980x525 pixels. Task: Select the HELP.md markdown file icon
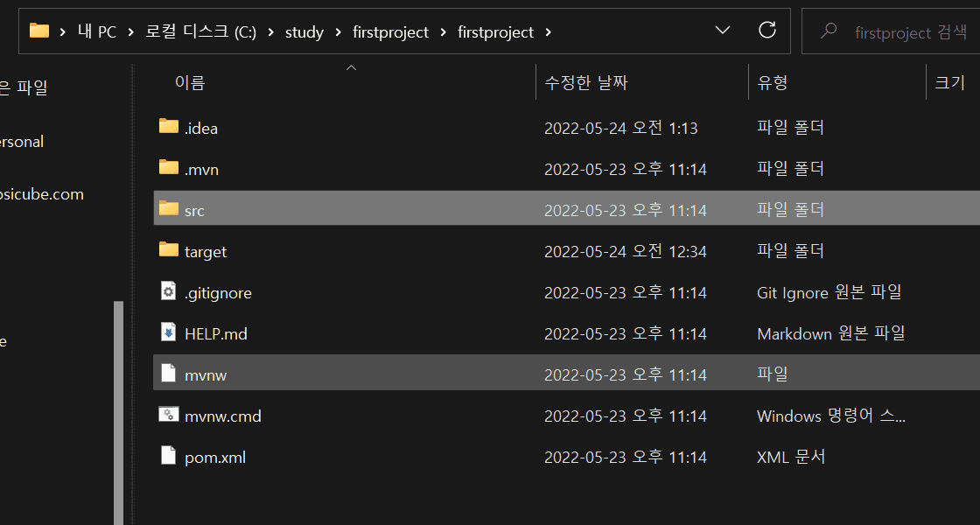(x=169, y=332)
